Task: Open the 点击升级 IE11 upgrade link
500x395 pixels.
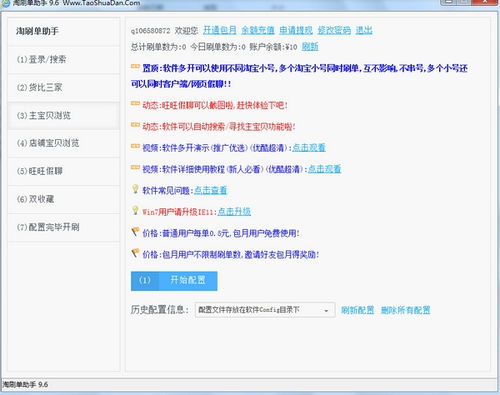Action: (234, 212)
